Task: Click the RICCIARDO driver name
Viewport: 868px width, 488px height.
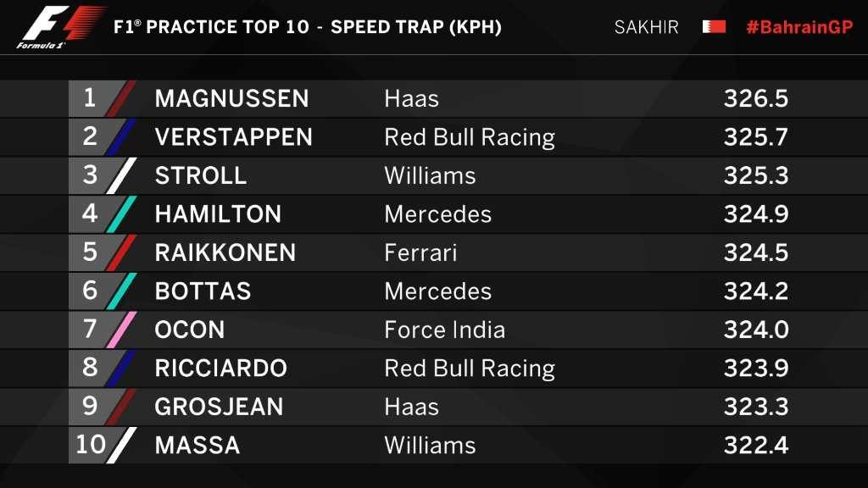Action: click(x=220, y=368)
